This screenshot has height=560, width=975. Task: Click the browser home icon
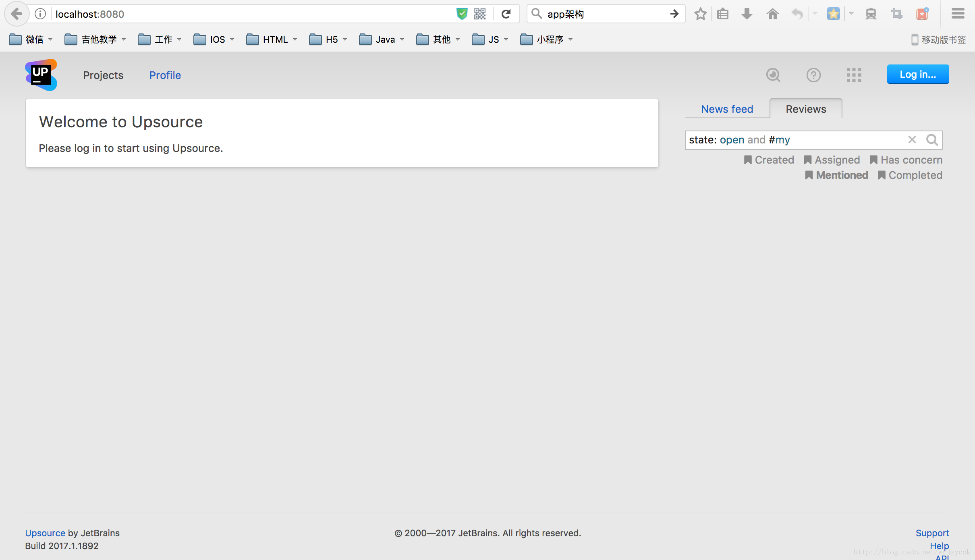[x=772, y=14]
